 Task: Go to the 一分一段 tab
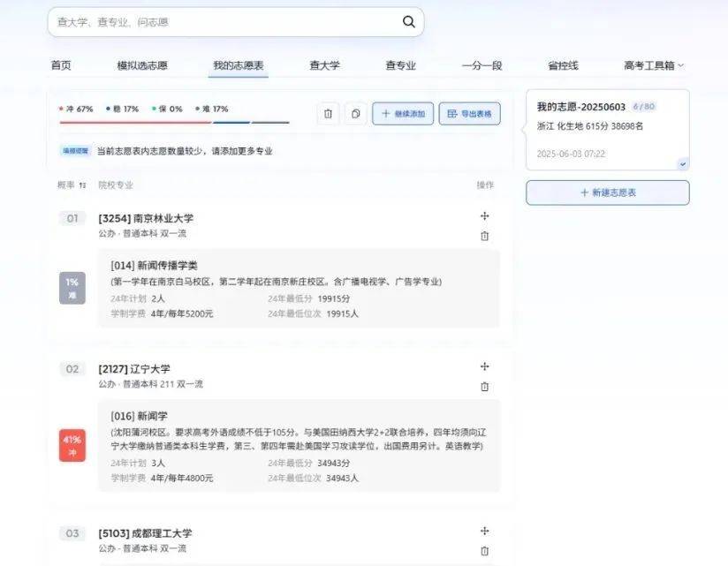tap(482, 65)
